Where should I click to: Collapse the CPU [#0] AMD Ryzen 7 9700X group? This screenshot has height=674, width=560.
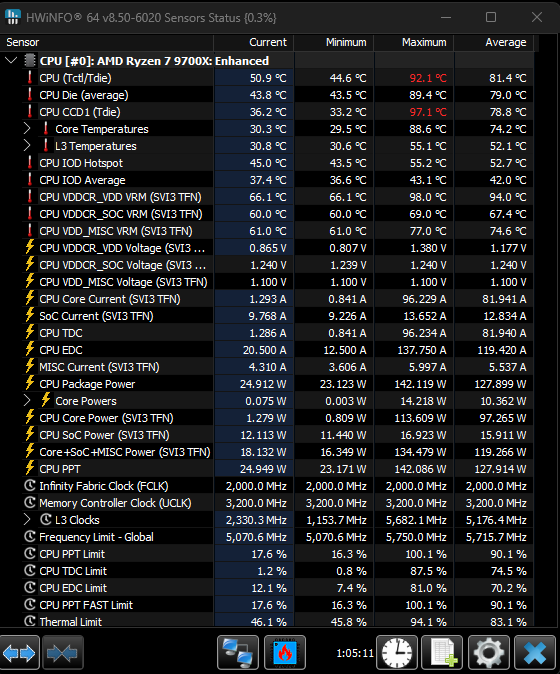tap(12, 60)
